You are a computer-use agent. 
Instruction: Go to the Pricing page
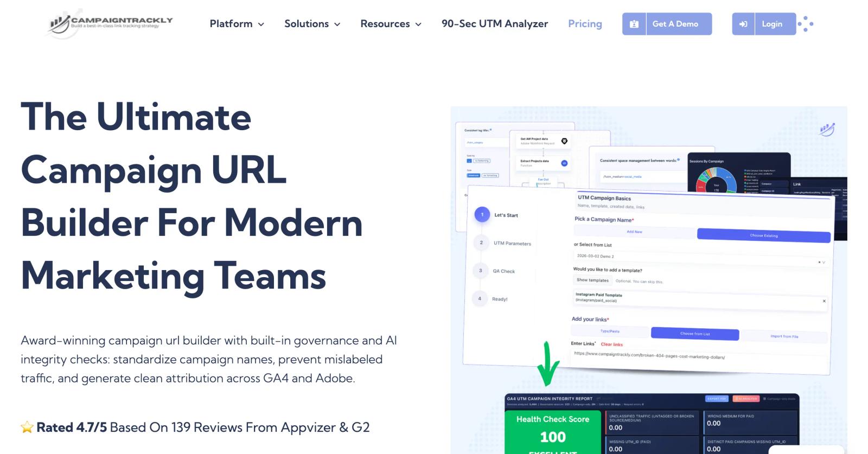click(x=585, y=24)
